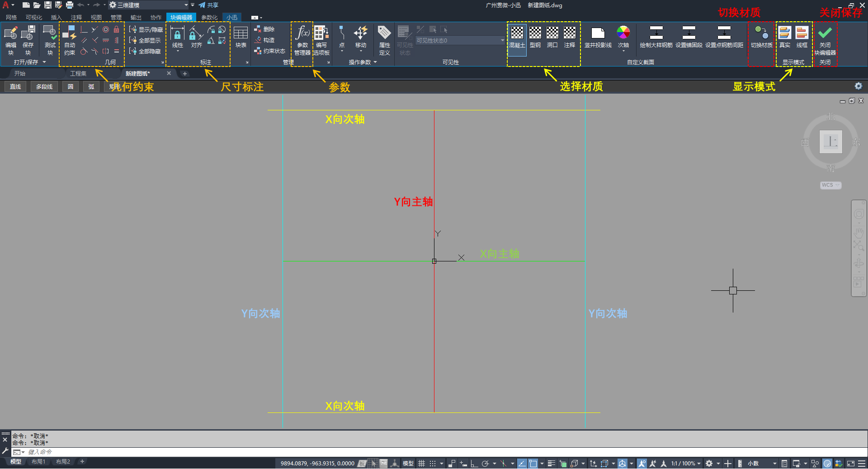Click the 直线 button
Screen dimensions: 868x469
point(15,86)
